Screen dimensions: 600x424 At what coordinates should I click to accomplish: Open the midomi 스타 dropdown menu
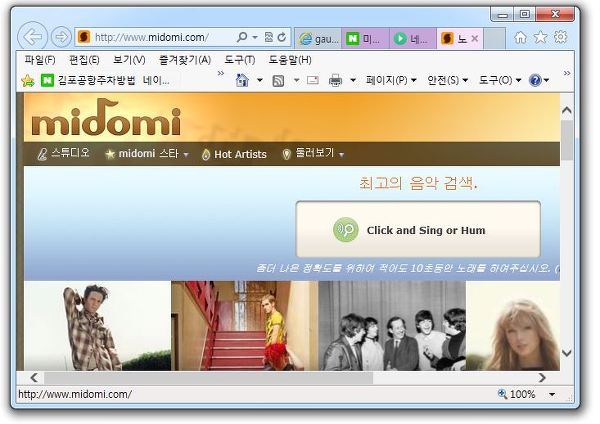(x=147, y=154)
